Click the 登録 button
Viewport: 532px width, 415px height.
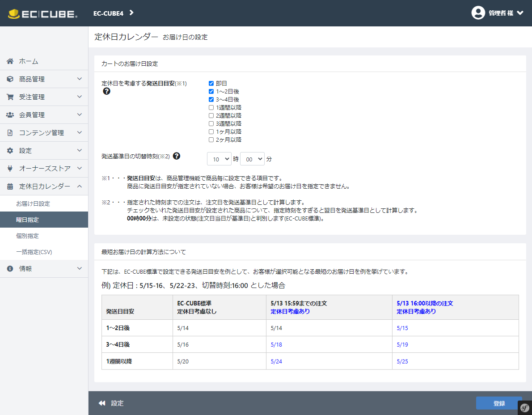coord(499,403)
